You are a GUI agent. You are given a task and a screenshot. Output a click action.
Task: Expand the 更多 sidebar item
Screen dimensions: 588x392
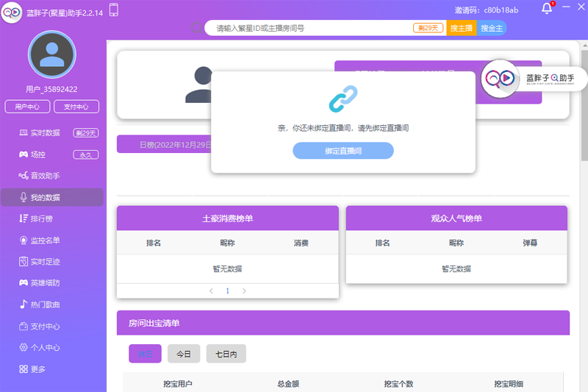coord(37,369)
